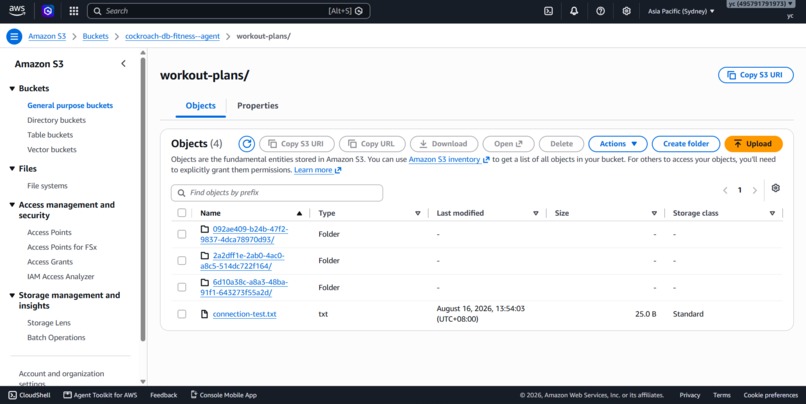Screen dimensions: 806x404
Task: Click the Learn more link
Action: (x=317, y=170)
